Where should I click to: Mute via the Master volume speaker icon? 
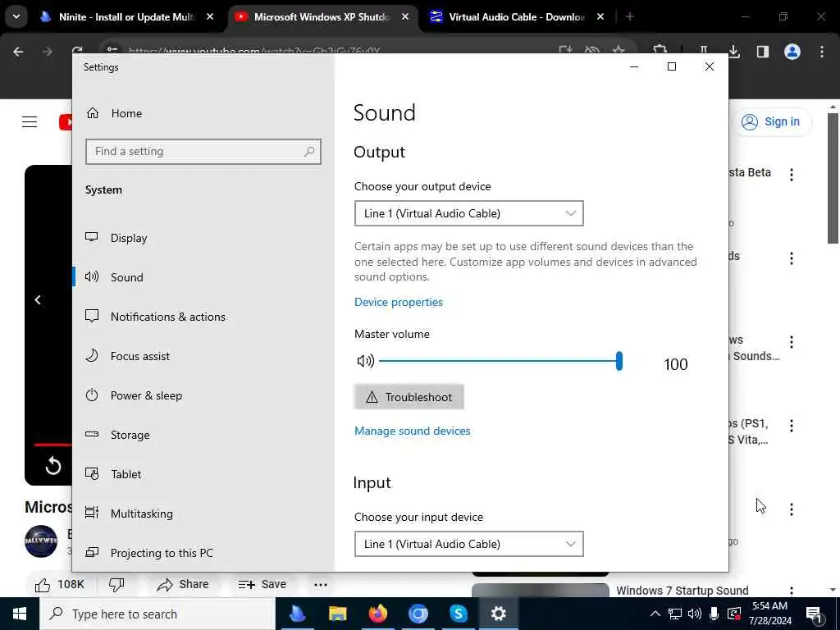click(365, 361)
